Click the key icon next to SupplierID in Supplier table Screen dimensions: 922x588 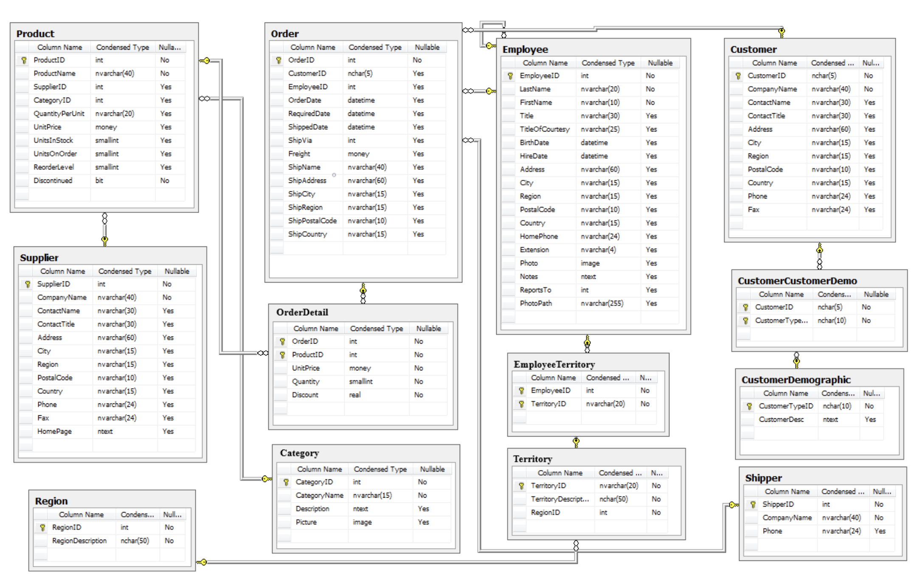[28, 284]
